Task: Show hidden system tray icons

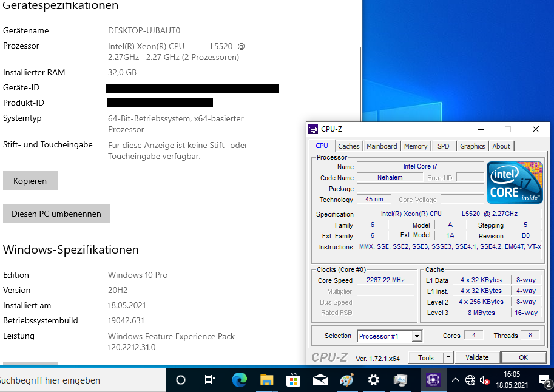Action: pyautogui.click(x=456, y=380)
